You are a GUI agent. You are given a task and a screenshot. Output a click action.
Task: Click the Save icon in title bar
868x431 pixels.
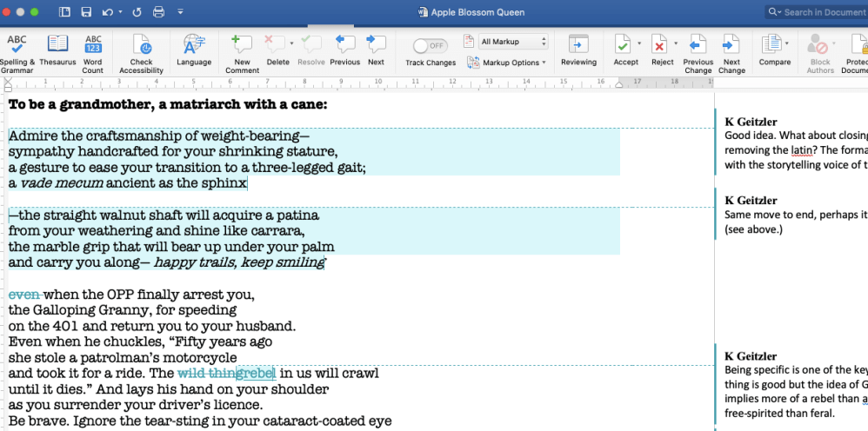pos(86,12)
